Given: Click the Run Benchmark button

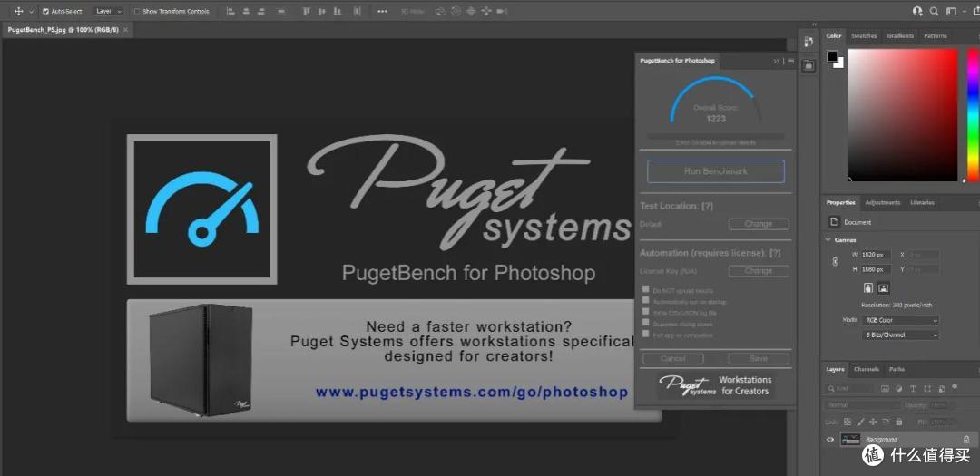Looking at the screenshot, I should (x=716, y=171).
